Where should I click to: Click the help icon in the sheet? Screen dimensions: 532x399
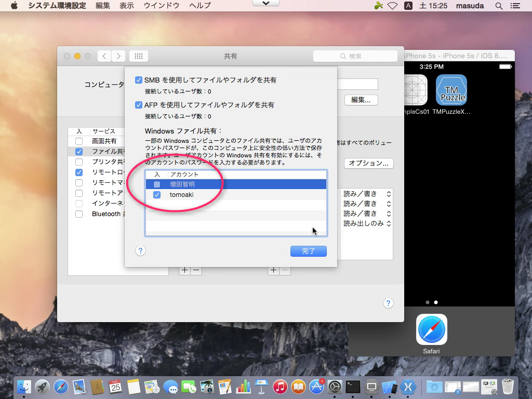(x=140, y=251)
